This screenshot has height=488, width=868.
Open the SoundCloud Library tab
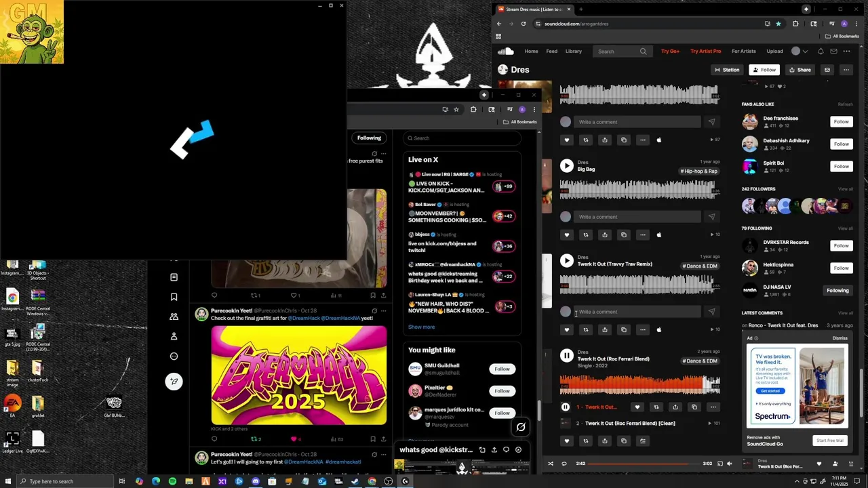pos(574,51)
